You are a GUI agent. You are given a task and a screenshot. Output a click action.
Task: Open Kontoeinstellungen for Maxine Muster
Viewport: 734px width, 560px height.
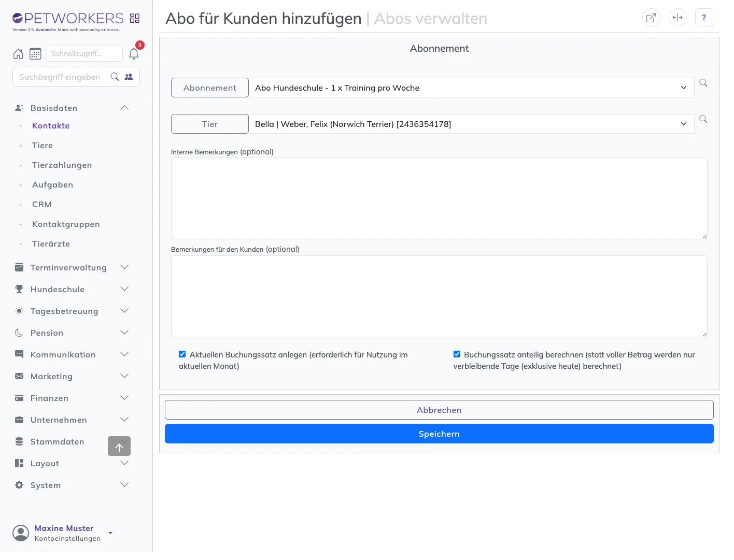[x=67, y=539]
